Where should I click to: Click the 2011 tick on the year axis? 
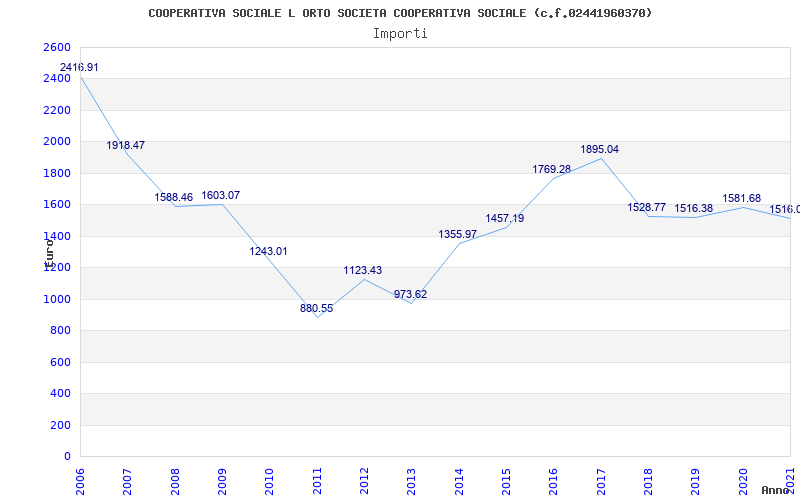317,478
